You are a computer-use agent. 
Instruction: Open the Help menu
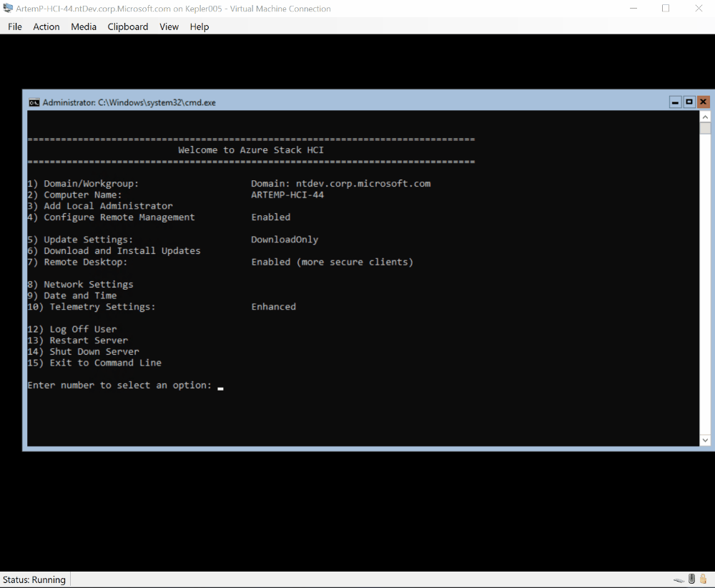coord(199,27)
